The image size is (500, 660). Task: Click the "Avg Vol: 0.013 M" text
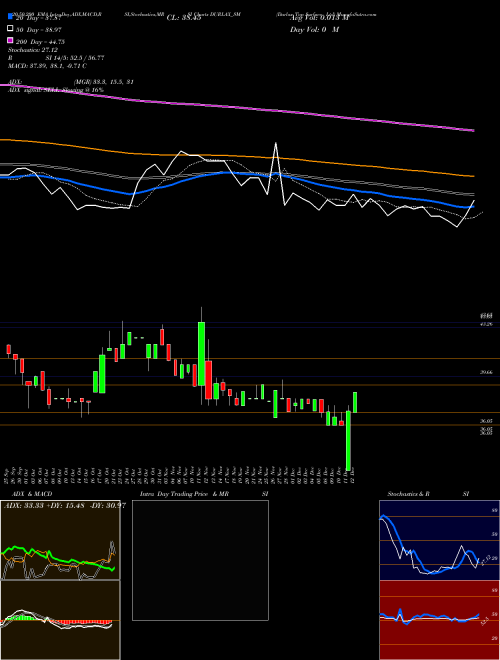[319, 18]
